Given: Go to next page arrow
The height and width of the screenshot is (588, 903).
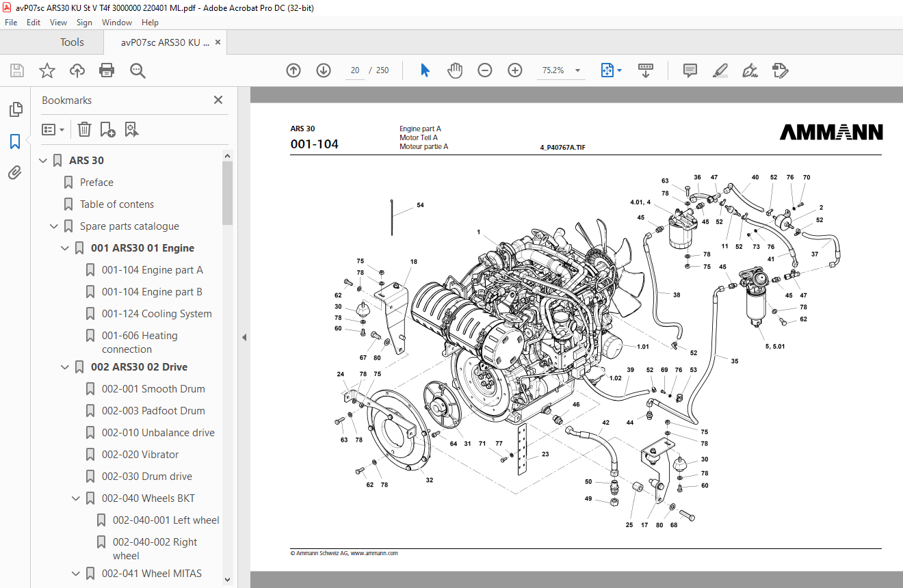Looking at the screenshot, I should coord(324,70).
